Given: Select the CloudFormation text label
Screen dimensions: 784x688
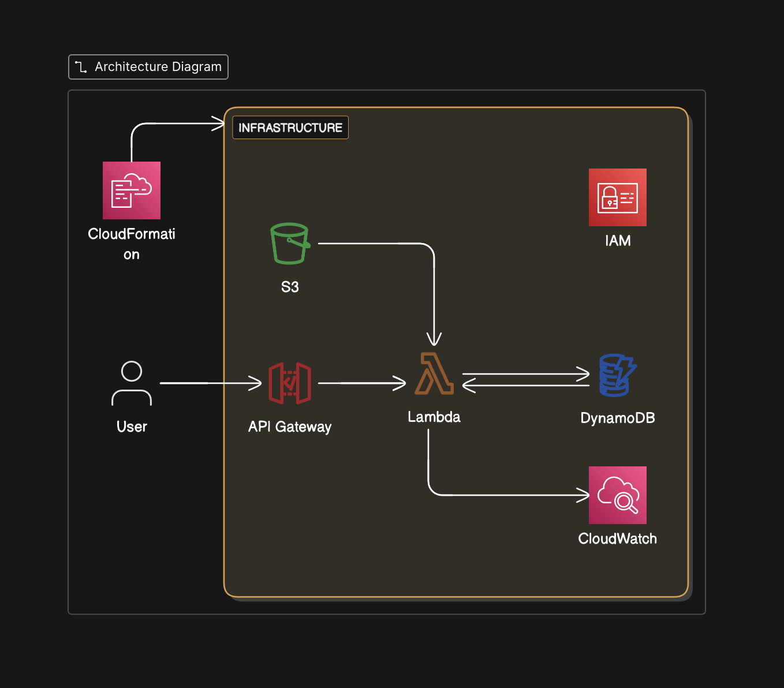Looking at the screenshot, I should [x=132, y=244].
